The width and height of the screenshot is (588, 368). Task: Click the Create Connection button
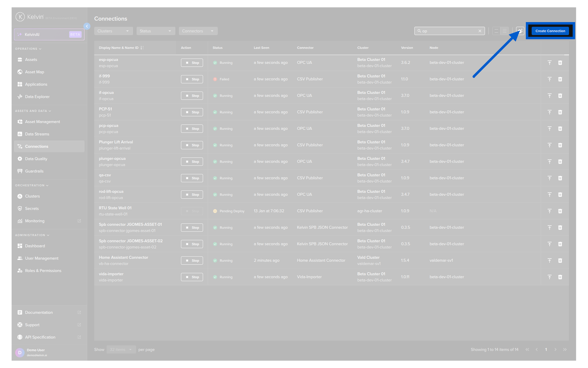click(550, 31)
